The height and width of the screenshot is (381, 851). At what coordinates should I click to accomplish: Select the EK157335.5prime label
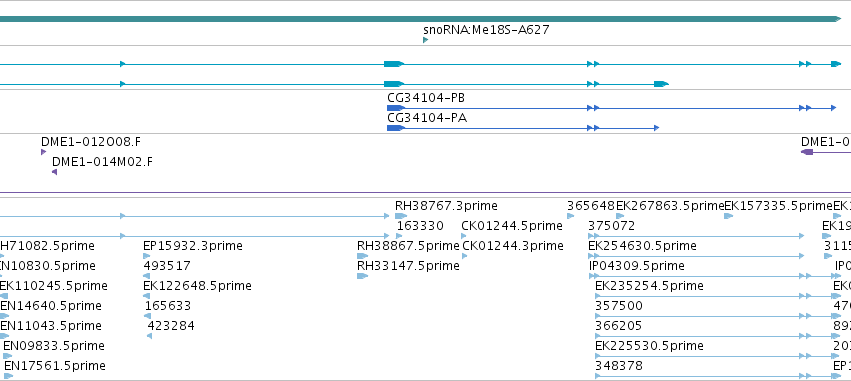pos(778,206)
